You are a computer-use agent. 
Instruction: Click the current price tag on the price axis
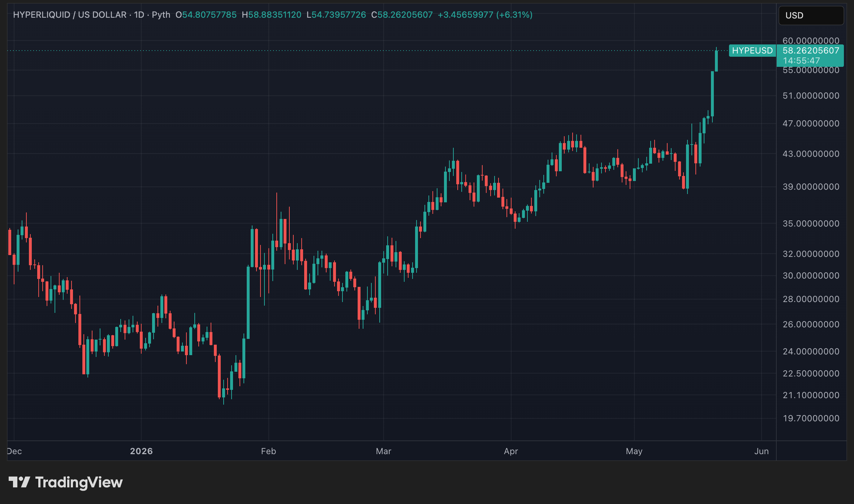click(x=810, y=56)
